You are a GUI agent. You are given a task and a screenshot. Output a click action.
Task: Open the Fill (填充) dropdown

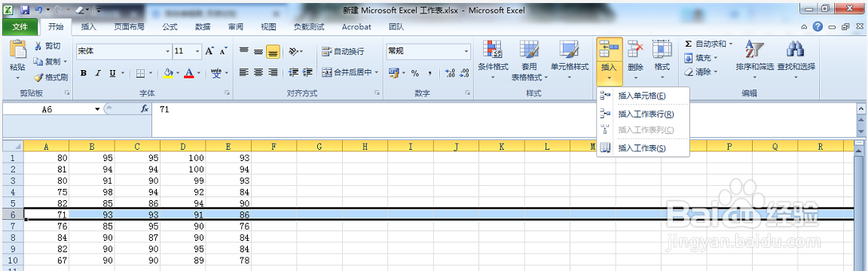click(x=701, y=57)
